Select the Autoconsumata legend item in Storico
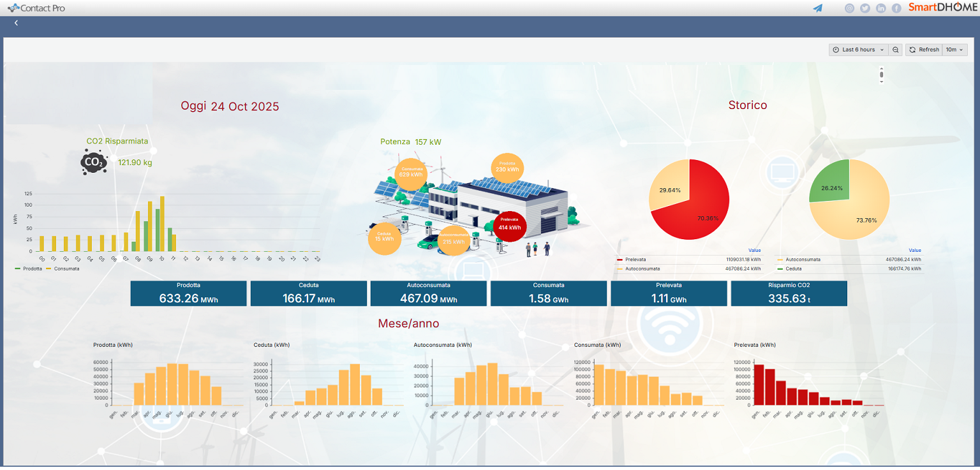Viewport: 980px width, 470px height. 802,260
